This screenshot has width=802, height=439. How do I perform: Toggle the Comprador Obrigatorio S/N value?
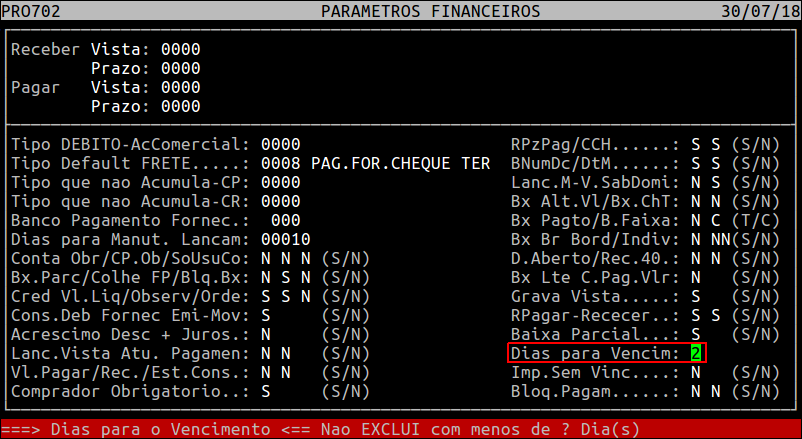coord(265,391)
